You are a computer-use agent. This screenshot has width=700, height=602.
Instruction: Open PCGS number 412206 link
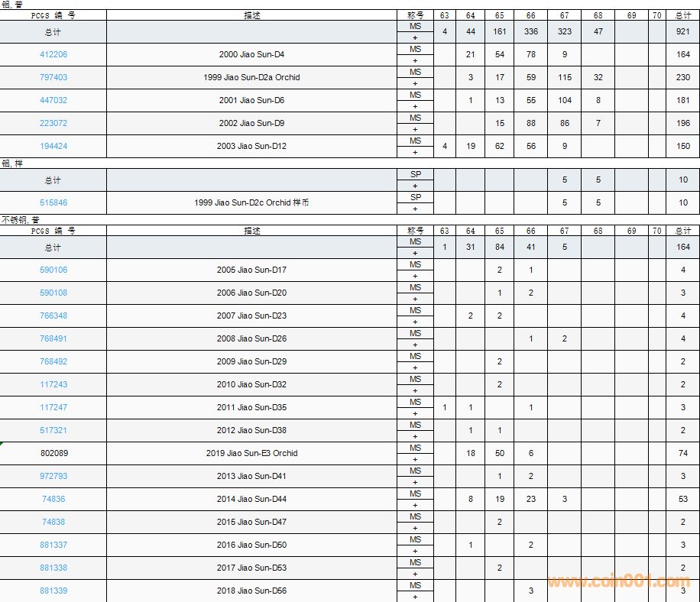click(x=53, y=55)
